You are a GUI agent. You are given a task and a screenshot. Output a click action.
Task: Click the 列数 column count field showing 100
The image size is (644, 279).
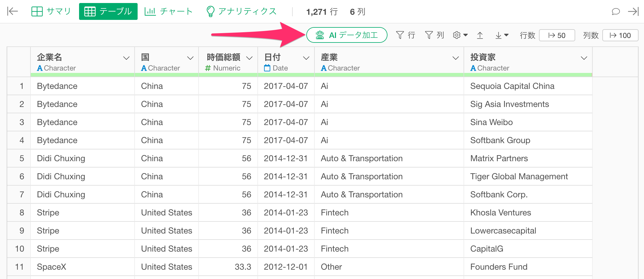point(620,35)
